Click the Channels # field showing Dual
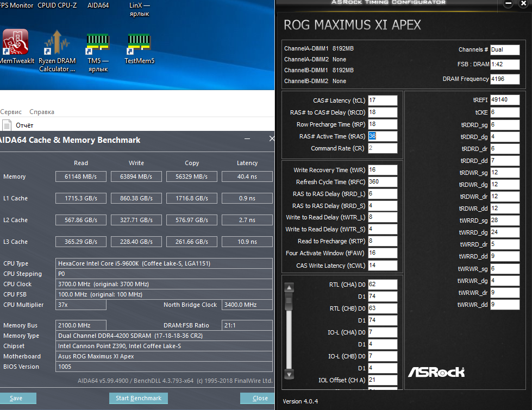532x410 pixels. point(505,49)
